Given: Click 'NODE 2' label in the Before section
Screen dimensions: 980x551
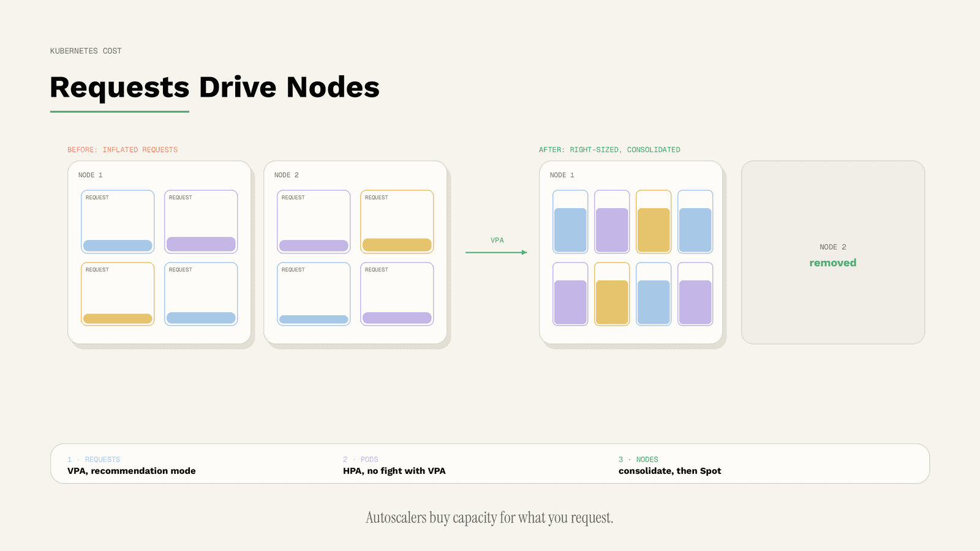Looking at the screenshot, I should tap(287, 175).
